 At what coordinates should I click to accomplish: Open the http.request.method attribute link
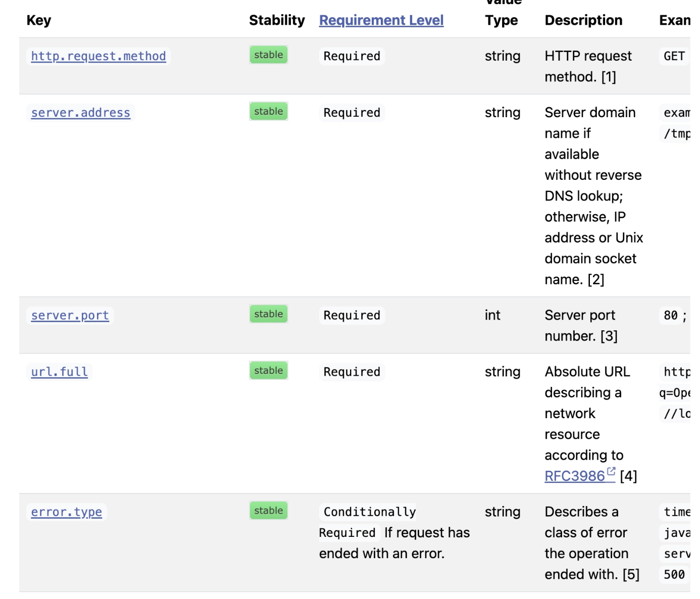click(98, 56)
